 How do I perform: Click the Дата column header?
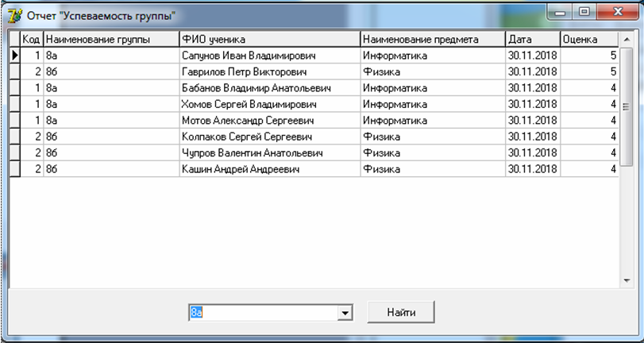(533, 40)
